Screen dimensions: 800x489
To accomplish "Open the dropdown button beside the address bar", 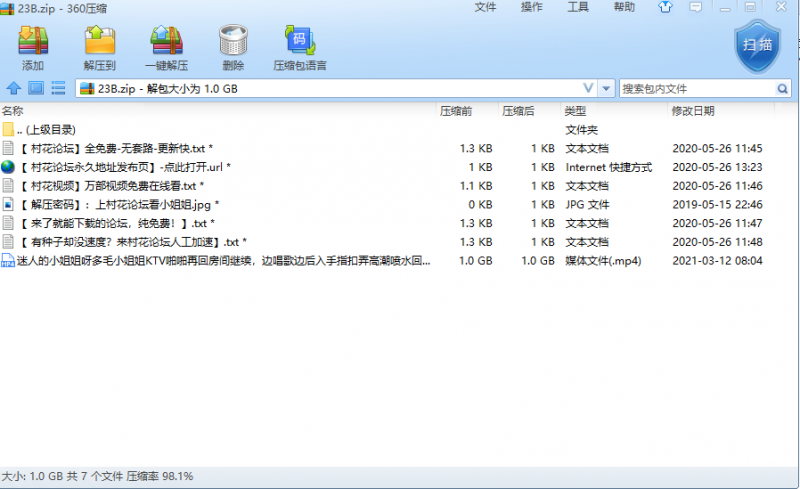I will (x=606, y=88).
